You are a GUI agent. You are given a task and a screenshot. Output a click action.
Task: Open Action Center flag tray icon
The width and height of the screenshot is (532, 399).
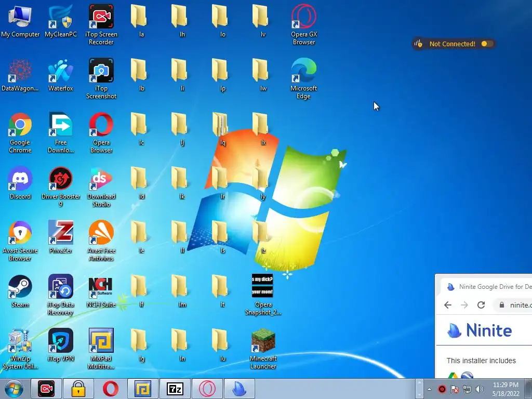click(x=454, y=389)
